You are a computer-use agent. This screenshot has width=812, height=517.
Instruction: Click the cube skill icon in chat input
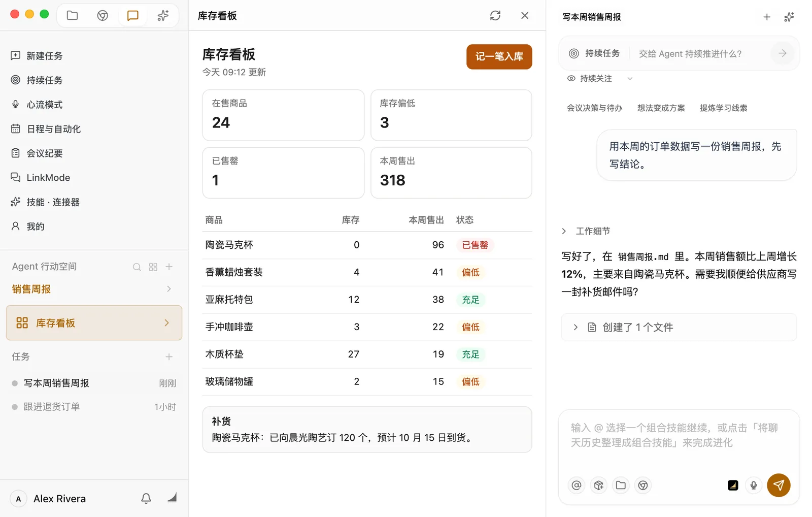tap(599, 486)
